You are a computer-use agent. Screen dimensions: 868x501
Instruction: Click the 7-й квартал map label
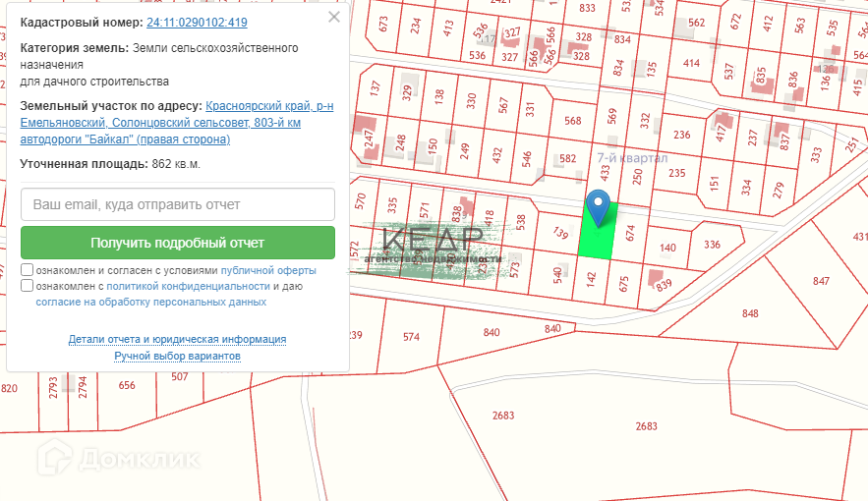pyautogui.click(x=632, y=157)
